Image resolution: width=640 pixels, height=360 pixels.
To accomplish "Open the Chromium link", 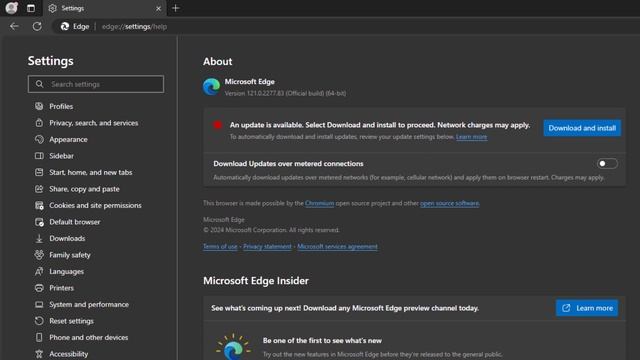I will [x=319, y=203].
